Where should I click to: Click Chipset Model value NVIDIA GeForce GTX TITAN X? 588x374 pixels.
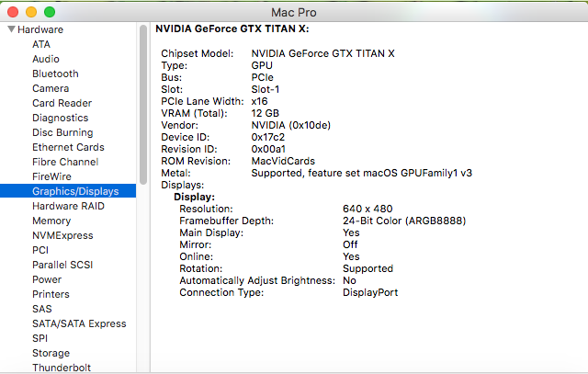pyautogui.click(x=322, y=53)
